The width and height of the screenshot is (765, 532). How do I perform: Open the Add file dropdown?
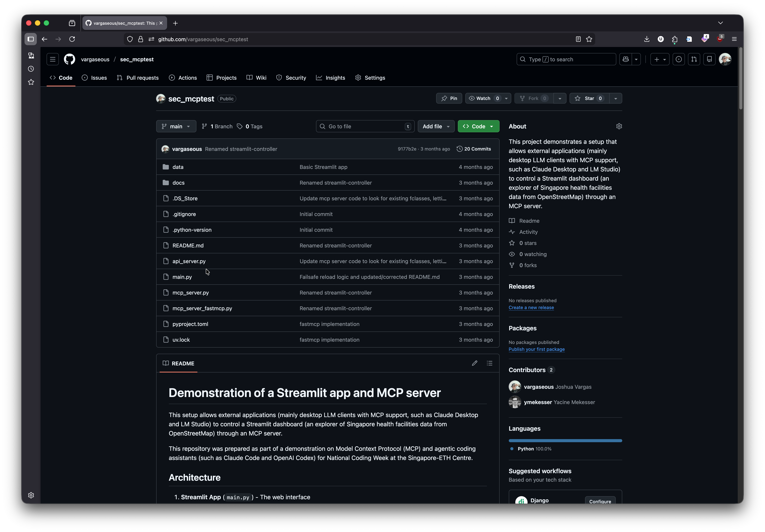[436, 126]
